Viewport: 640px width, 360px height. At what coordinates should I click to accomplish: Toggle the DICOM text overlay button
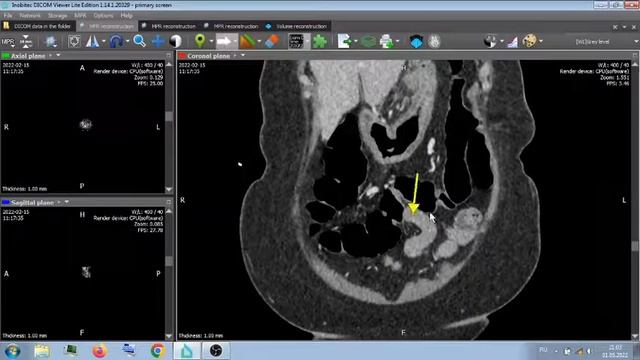296,41
